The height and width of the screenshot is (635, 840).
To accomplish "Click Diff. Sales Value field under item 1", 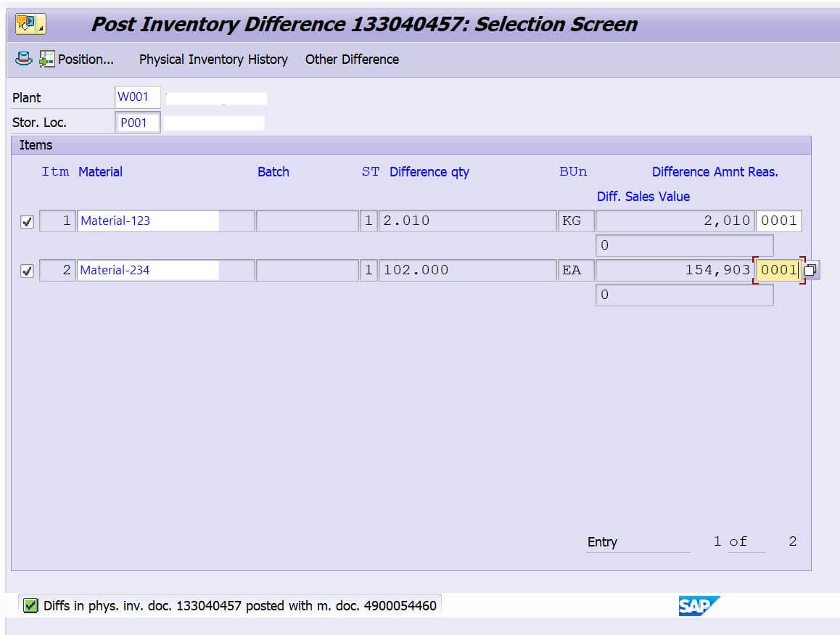I will [x=684, y=245].
